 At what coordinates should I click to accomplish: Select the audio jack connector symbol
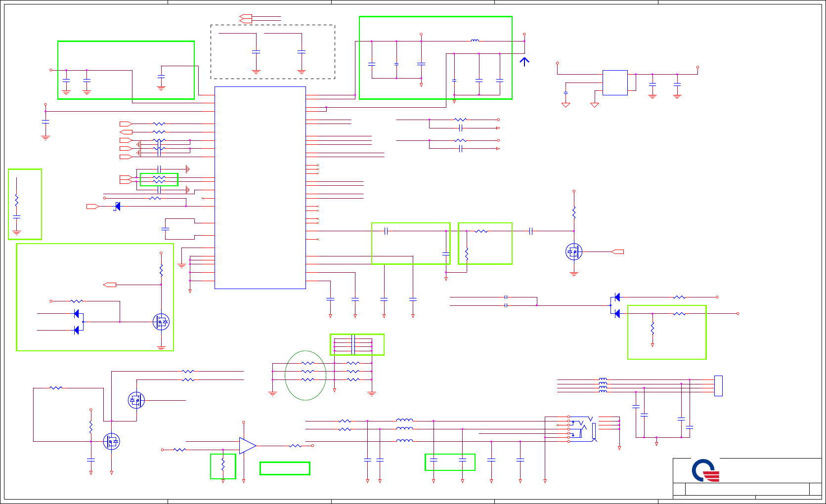[x=583, y=429]
